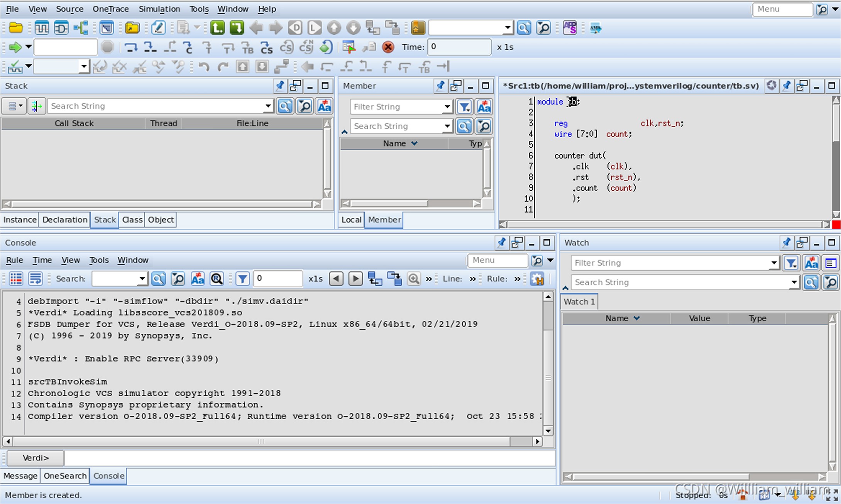Toggle match case icon in Stack panel
The height and width of the screenshot is (504, 841).
(324, 106)
